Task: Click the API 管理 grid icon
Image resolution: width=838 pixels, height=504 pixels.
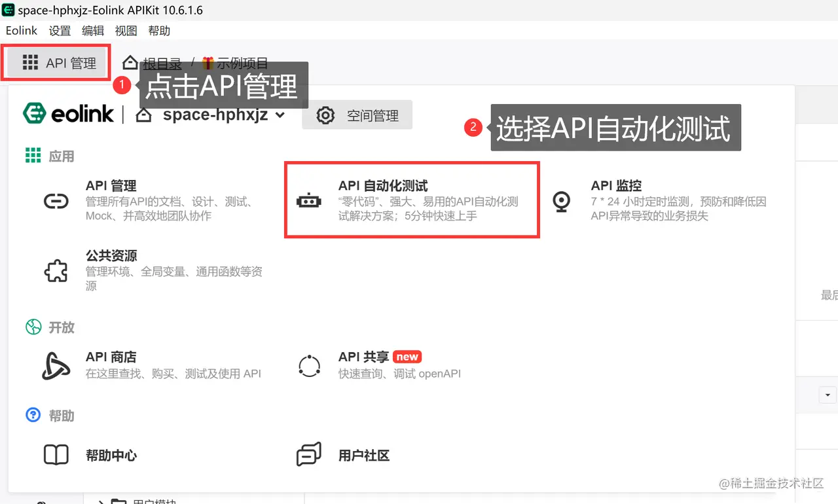Action: click(30, 62)
